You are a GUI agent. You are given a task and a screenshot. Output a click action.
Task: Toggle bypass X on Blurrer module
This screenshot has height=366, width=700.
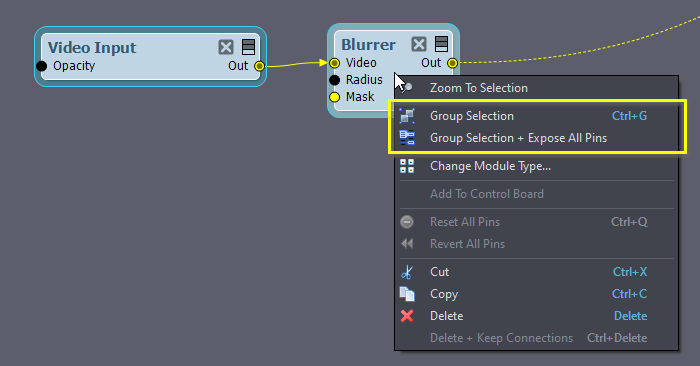pos(419,44)
